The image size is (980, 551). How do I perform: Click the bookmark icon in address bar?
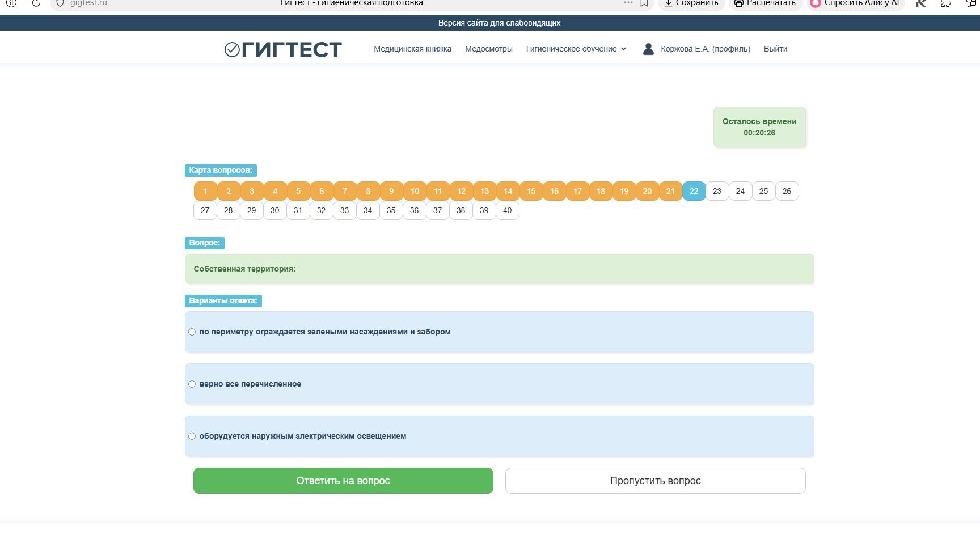pyautogui.click(x=644, y=3)
